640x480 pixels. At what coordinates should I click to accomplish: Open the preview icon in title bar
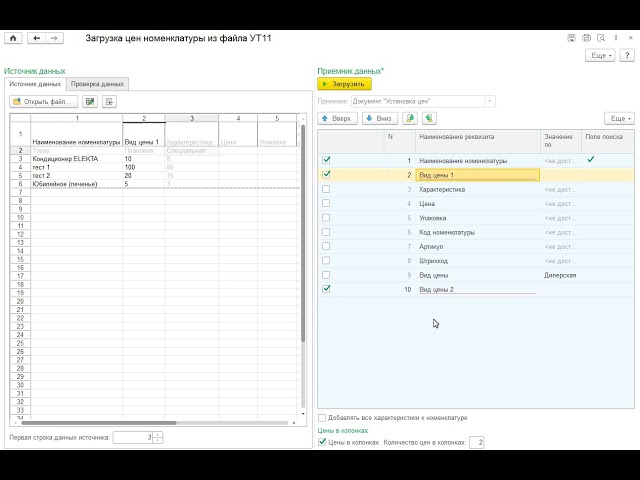coord(601,38)
